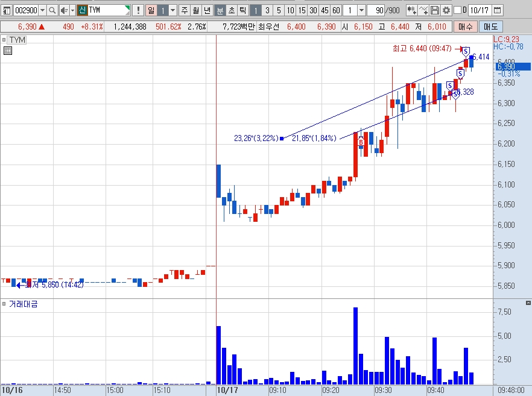
Task: Select the 15-minute interval tab
Action: [302, 10]
